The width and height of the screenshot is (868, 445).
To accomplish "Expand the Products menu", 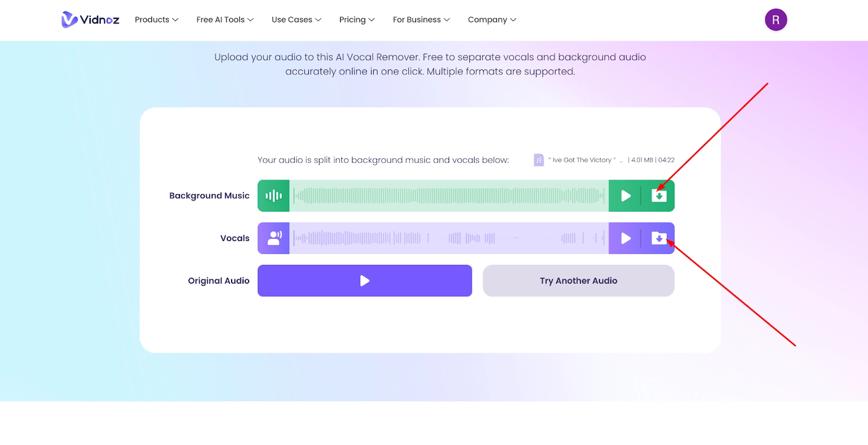I will click(x=156, y=20).
